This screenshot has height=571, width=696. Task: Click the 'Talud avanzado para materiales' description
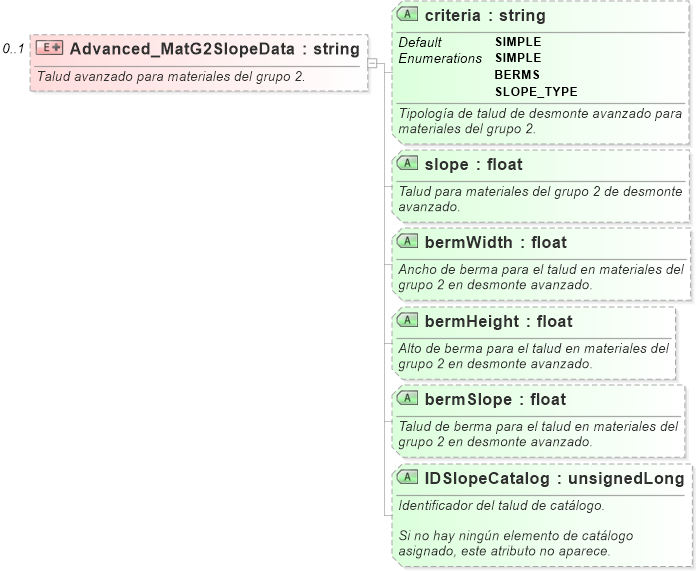pyautogui.click(x=170, y=76)
